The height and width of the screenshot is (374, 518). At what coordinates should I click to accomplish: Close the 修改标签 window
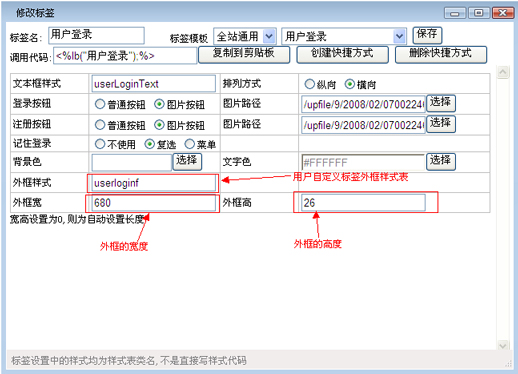click(503, 13)
